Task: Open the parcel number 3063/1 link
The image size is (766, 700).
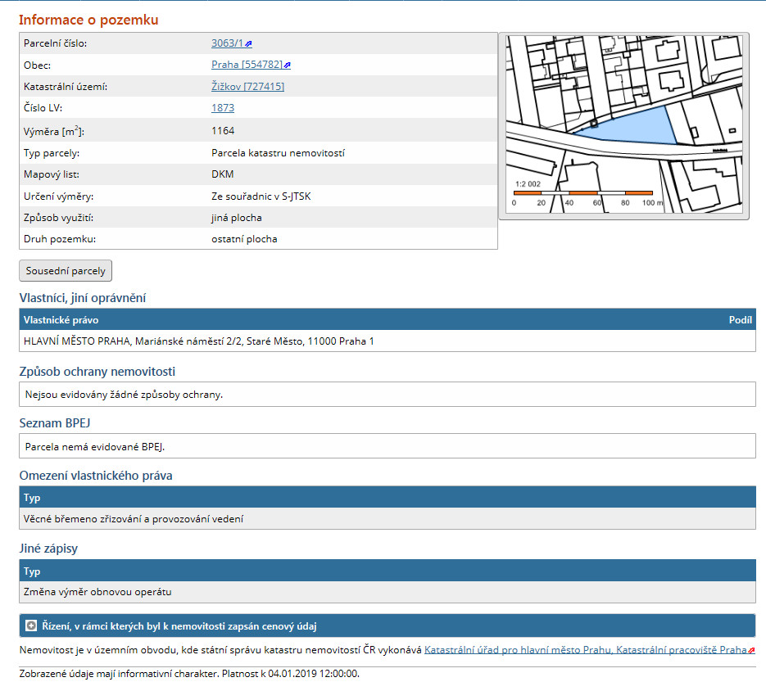Action: pos(227,43)
